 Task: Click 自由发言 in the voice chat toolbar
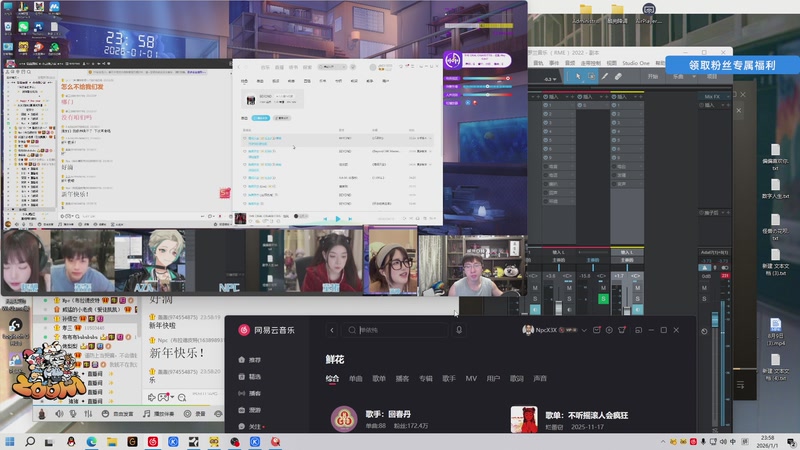tap(118, 414)
